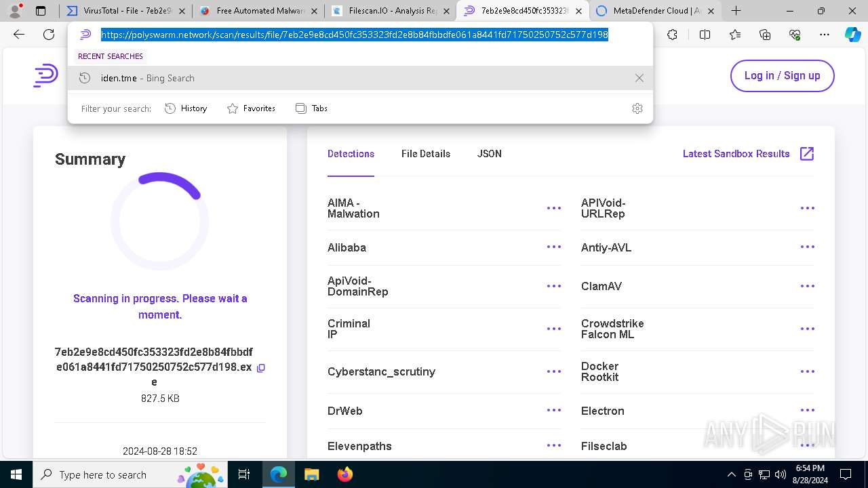
Task: Click the taskbar search box
Action: coord(131,474)
